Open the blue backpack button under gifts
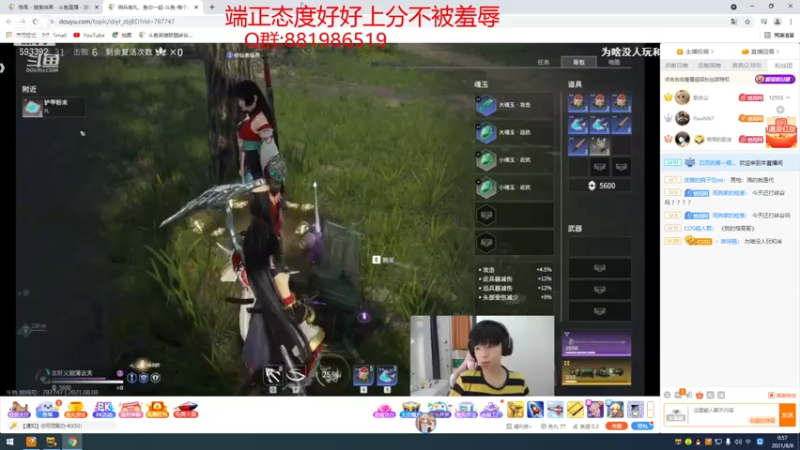800x450 pixels. coord(642,426)
